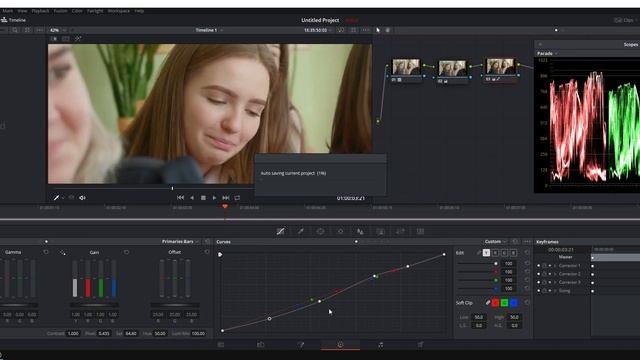Jump to the first frame button
Viewport: 640px width, 360px height.
pyautogui.click(x=180, y=198)
